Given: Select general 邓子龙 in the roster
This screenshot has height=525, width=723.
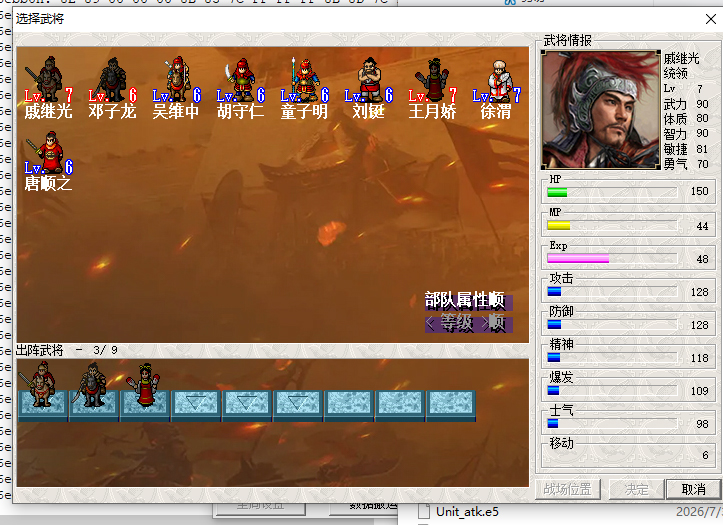Looking at the screenshot, I should point(112,88).
